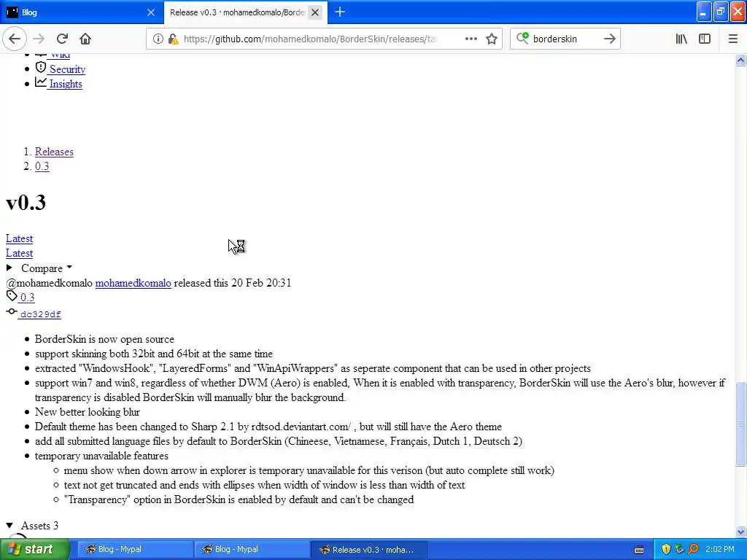Click the 2:02 PM clock
The height and width of the screenshot is (560, 747).
tap(720, 549)
